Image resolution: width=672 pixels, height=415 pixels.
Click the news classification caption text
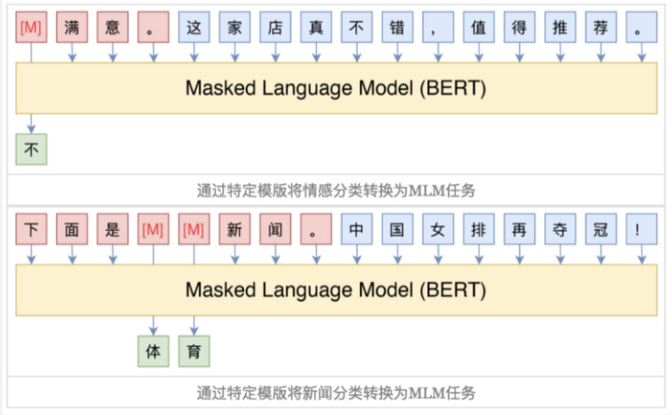[x=335, y=391]
